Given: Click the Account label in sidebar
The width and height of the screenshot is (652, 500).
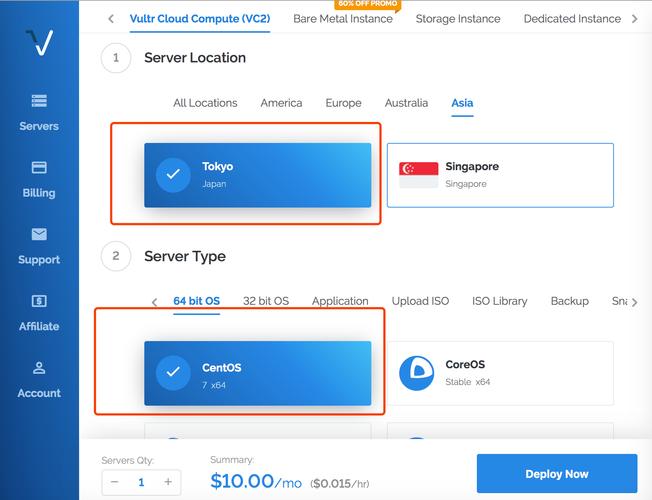Looking at the screenshot, I should pos(39,393).
